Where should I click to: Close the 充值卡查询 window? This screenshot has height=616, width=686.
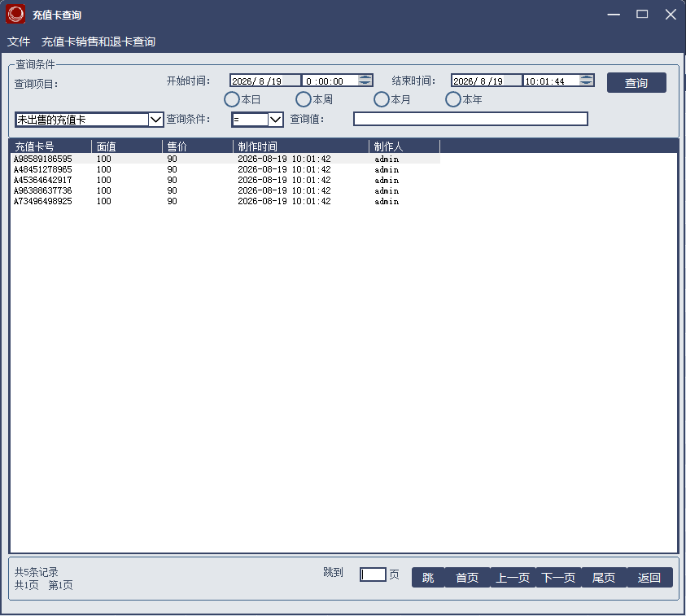pos(671,15)
